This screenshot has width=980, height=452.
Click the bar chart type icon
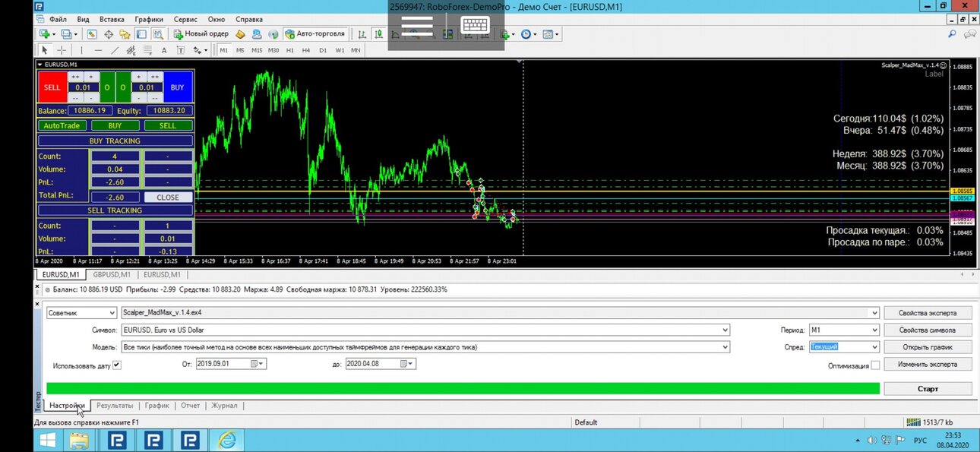pos(362,34)
